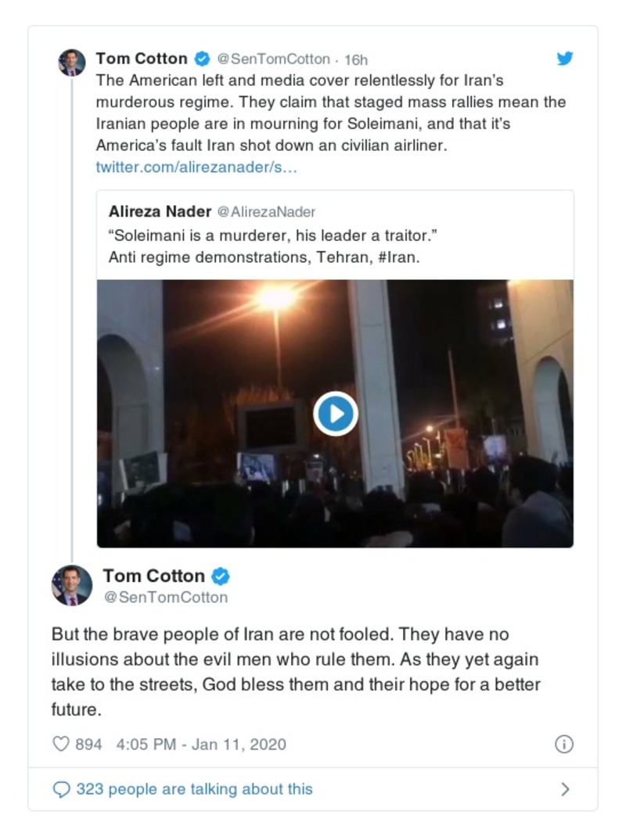
Task: Open "323 people are talking about this"
Action: coord(194,789)
